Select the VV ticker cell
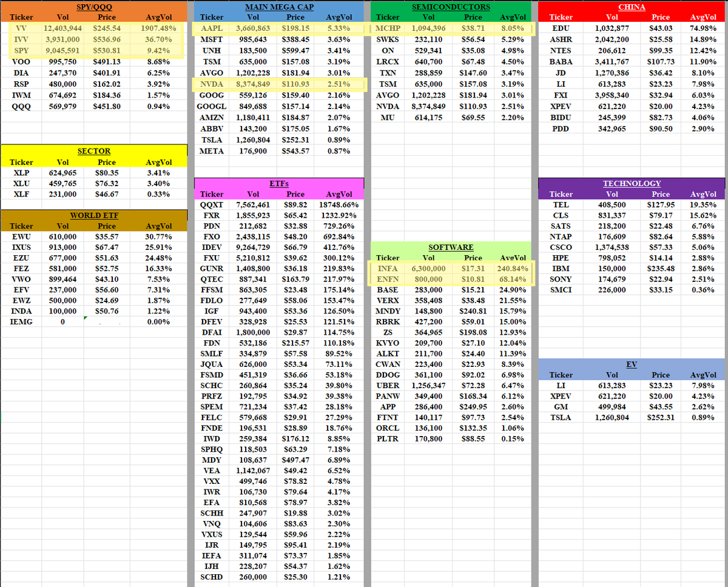The height and width of the screenshot is (587, 728). 22,29
